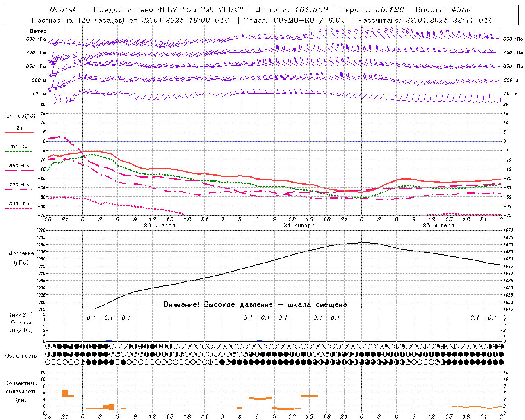Click the 25 января date label

click(438, 226)
